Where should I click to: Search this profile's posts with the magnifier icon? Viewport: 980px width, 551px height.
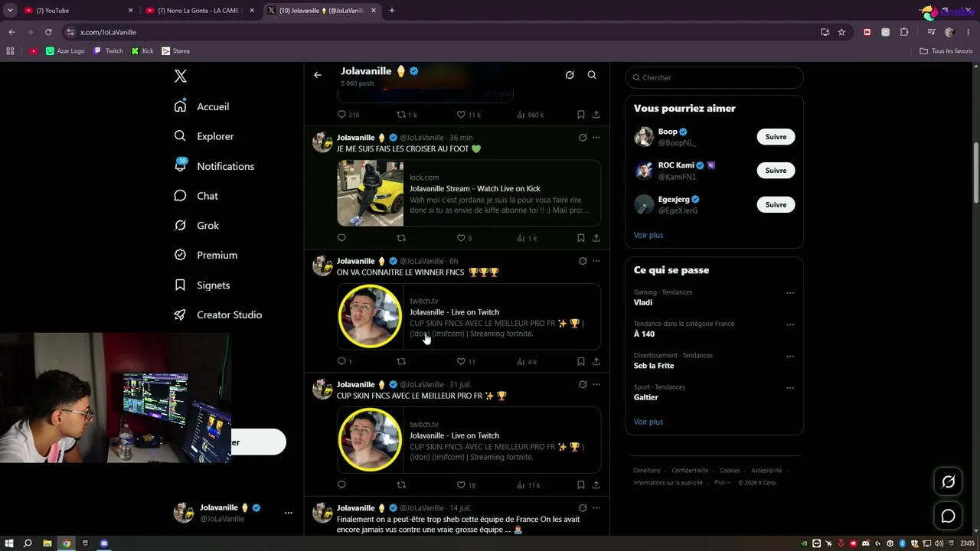pyautogui.click(x=592, y=75)
